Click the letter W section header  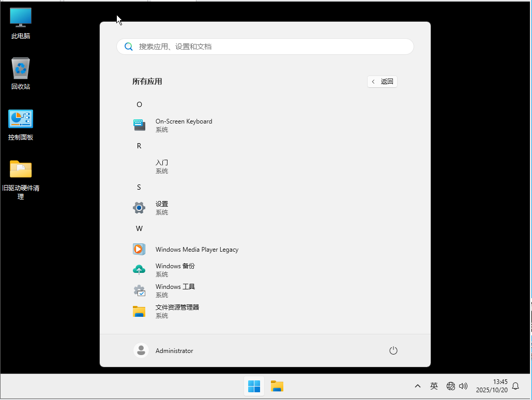(139, 228)
